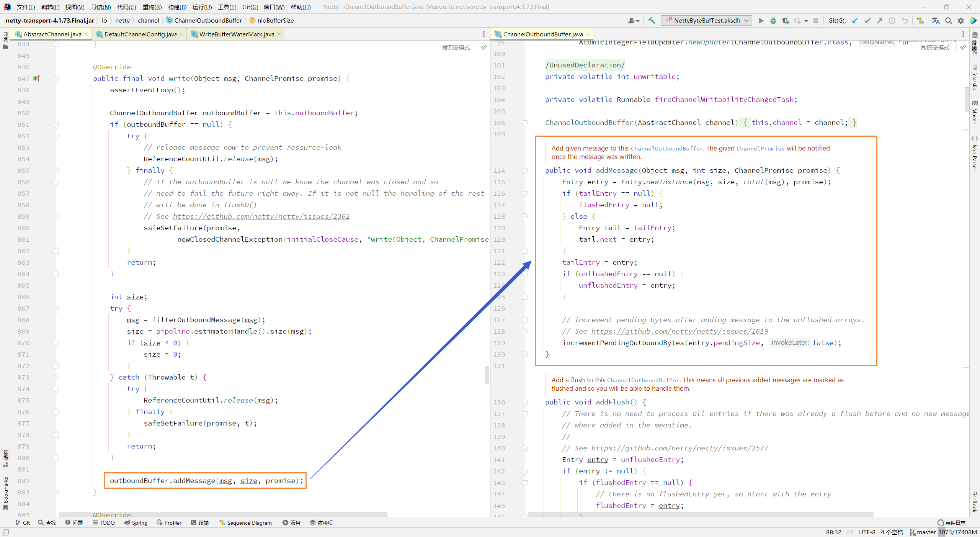Click left editor horizontal scrollbar
The height and width of the screenshot is (537, 980).
coord(224,514)
